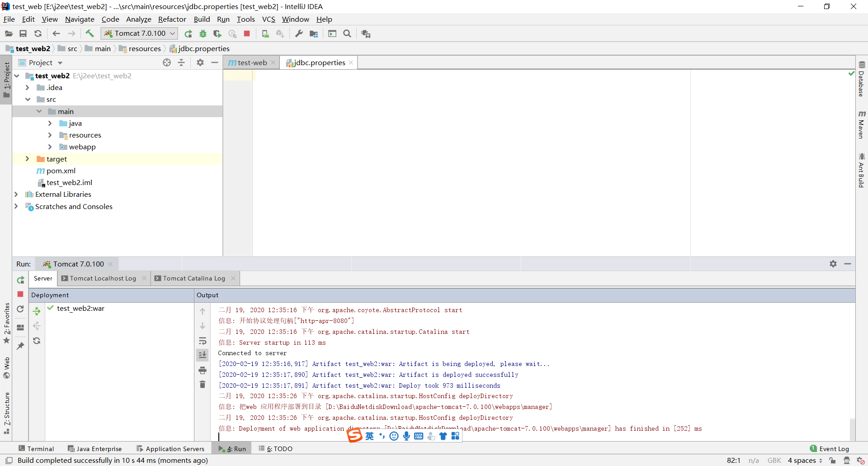Toggle the 7: Structure tool window

[6, 413]
